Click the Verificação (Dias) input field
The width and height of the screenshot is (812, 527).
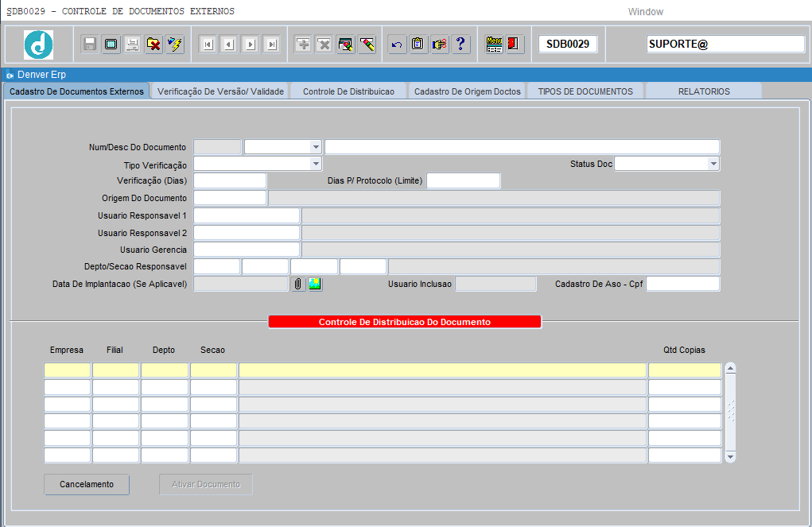click(x=230, y=180)
